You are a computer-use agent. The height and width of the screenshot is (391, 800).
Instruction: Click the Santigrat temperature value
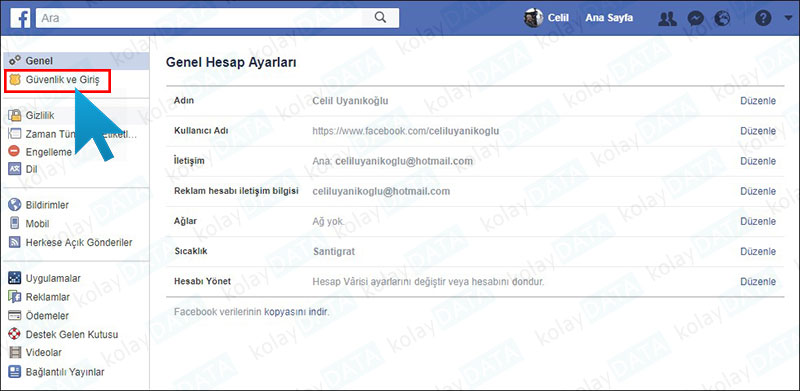[334, 251]
